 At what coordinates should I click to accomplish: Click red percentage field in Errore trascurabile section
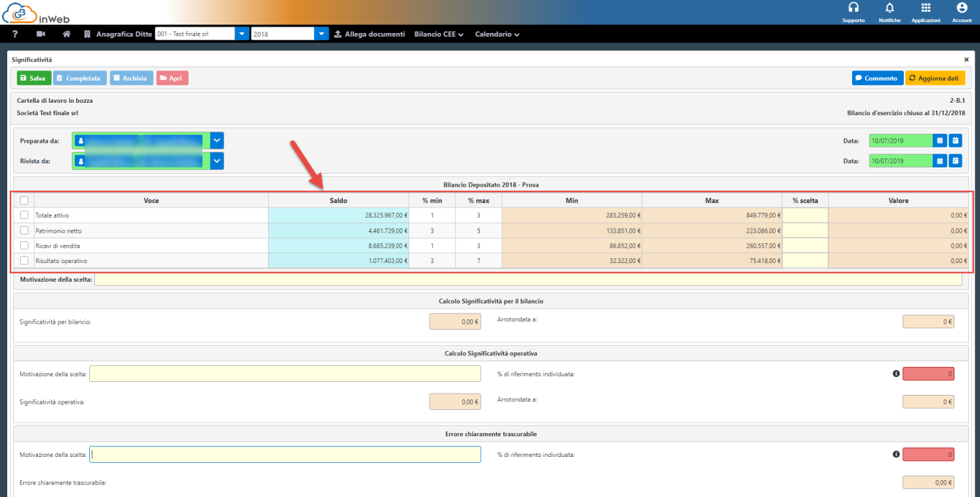pos(928,454)
